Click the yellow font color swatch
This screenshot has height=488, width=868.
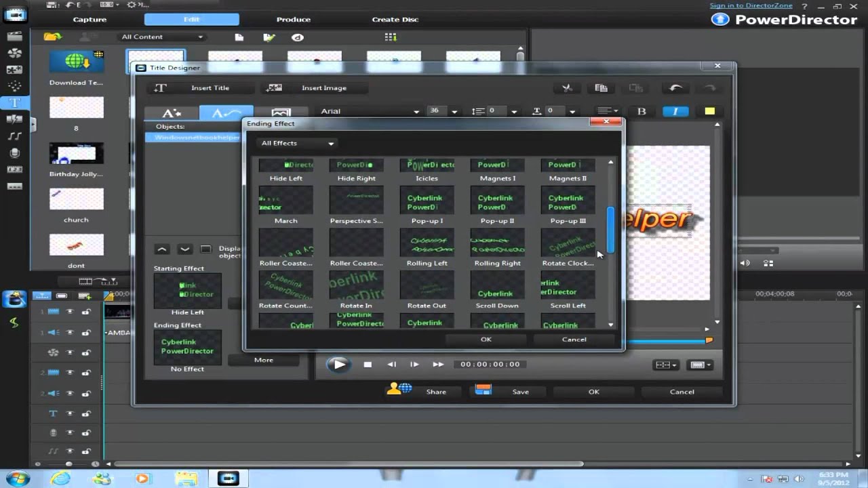click(x=709, y=111)
